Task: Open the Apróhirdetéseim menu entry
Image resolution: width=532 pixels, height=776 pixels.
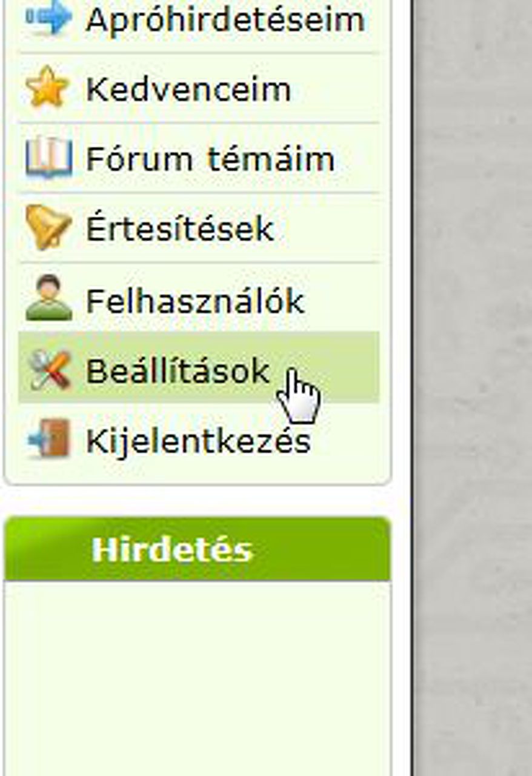Action: pos(225,19)
